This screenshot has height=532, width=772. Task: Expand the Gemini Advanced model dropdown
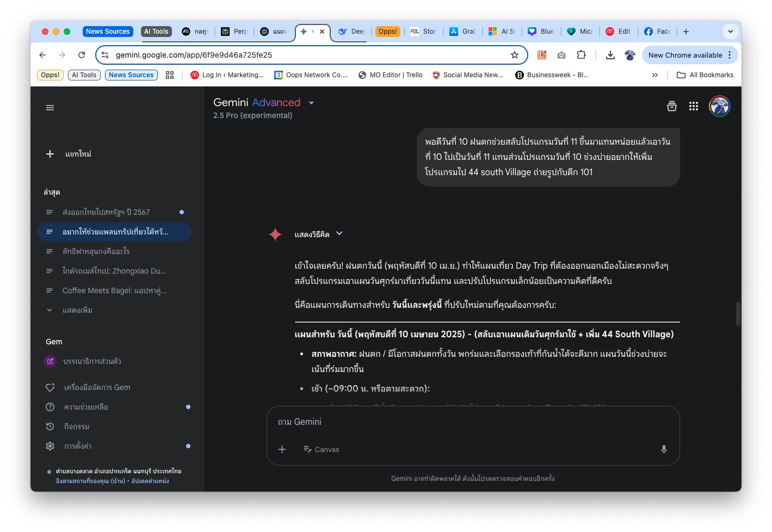[311, 103]
